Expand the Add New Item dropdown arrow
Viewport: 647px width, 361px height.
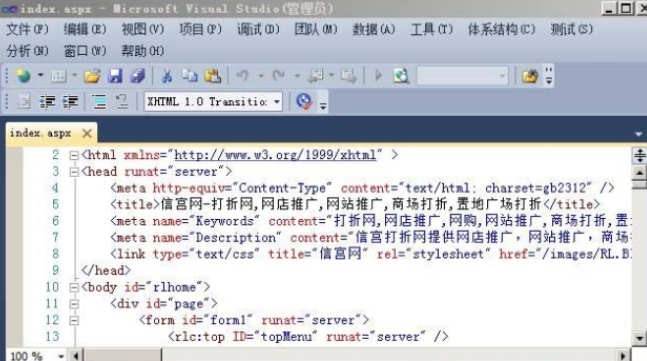pyautogui.click(x=75, y=76)
